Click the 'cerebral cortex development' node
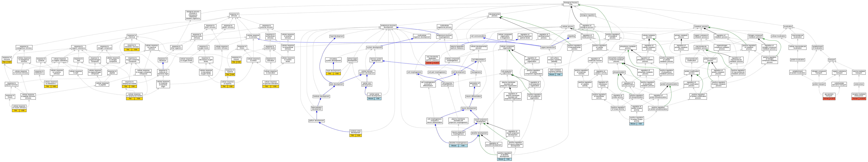Screen dimensions: 868x162 click(x=356, y=133)
